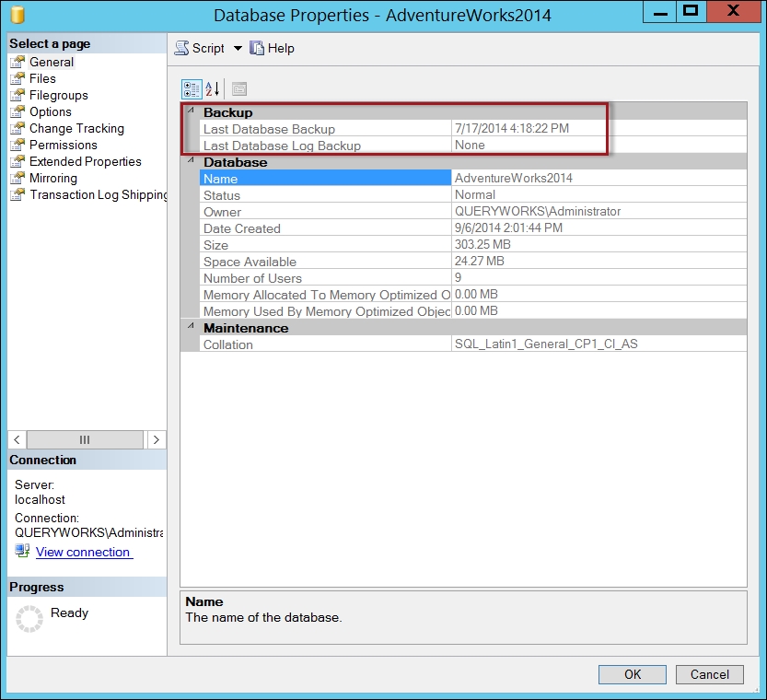Image resolution: width=767 pixels, height=700 pixels.
Task: Click the Property Pages icon
Action: (x=239, y=89)
